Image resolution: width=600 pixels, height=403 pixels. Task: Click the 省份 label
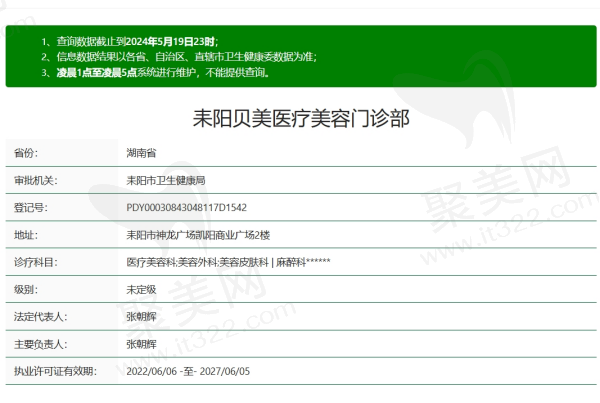26,153
